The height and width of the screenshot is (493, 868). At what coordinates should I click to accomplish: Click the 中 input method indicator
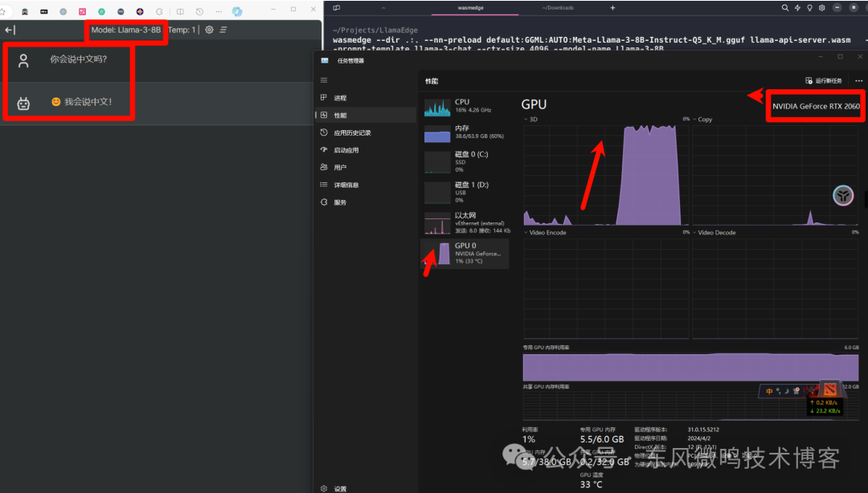769,391
